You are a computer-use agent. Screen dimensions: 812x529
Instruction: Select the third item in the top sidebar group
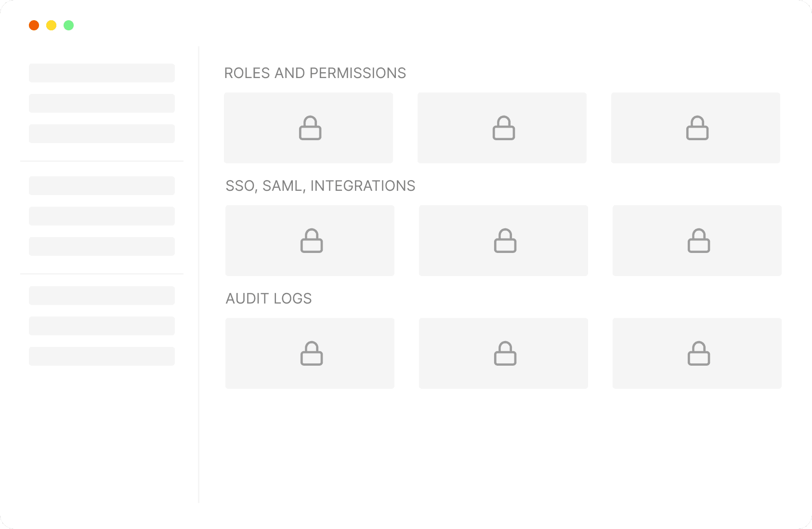(x=102, y=133)
